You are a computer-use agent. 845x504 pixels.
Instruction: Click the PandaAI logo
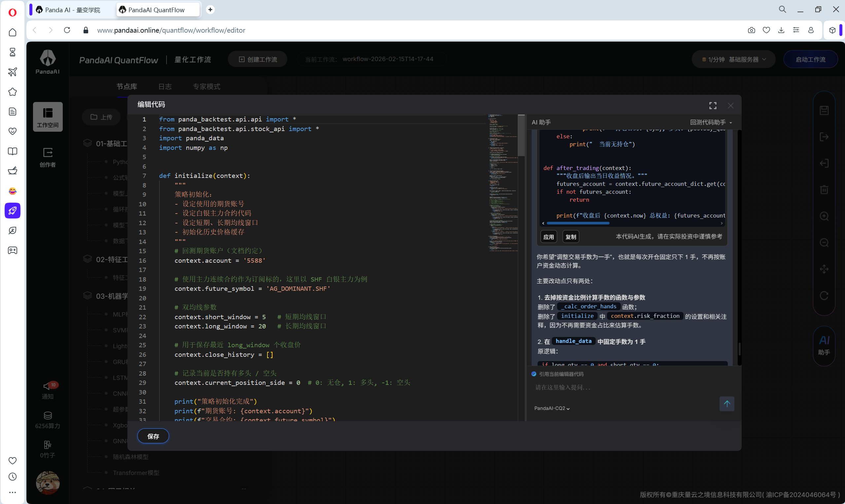coord(48,62)
